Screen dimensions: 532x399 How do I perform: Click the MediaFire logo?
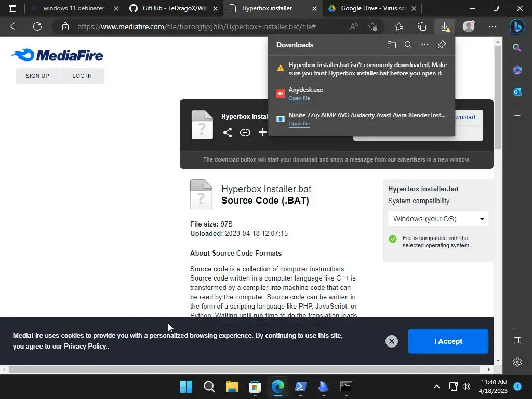57,55
